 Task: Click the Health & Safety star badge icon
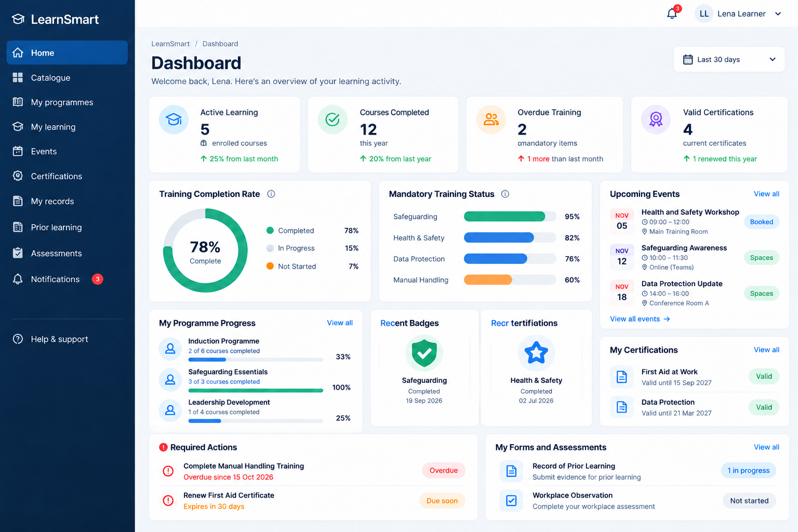(x=536, y=353)
